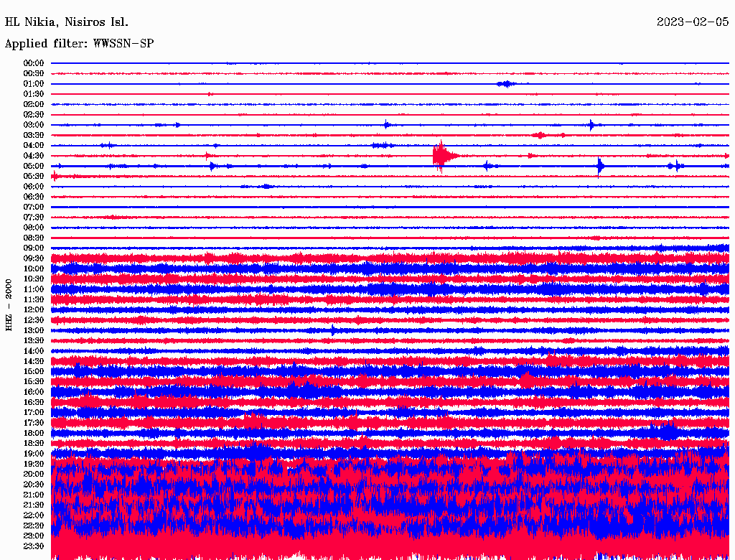Select the 00:00 time label
Image resolution: width=735 pixels, height=560 pixels.
pyautogui.click(x=33, y=63)
